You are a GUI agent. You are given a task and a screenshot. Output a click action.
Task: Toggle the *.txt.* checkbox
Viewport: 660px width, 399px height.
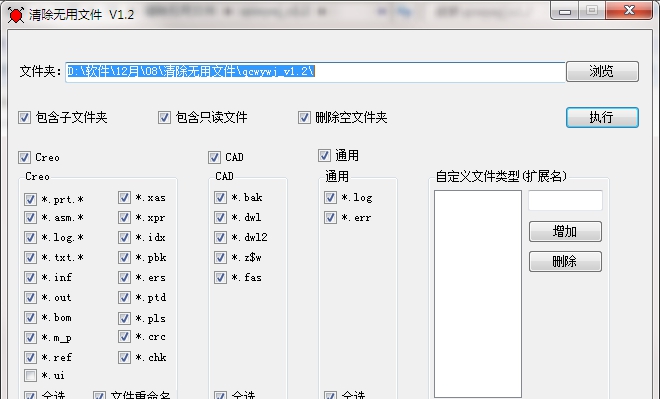(30, 257)
